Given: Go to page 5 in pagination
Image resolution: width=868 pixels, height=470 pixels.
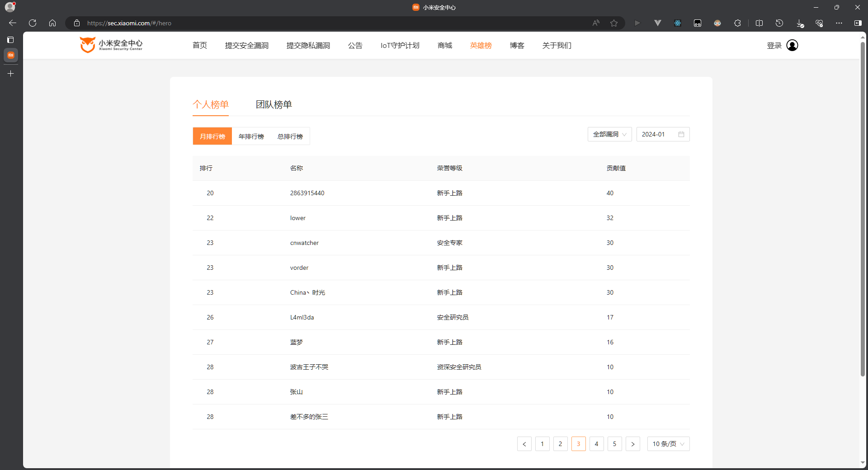Looking at the screenshot, I should (615, 444).
